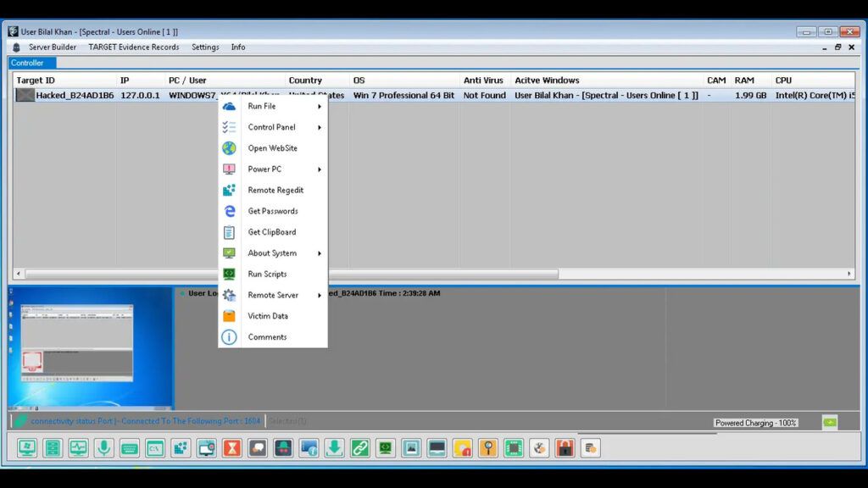868x488 pixels.
Task: Click Win 7 Professional 64 Bit cell
Action: [403, 95]
